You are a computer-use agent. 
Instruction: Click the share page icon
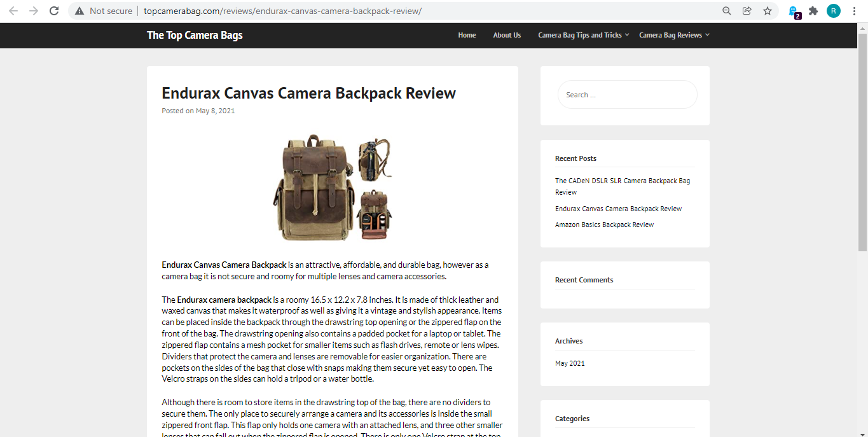pos(747,11)
